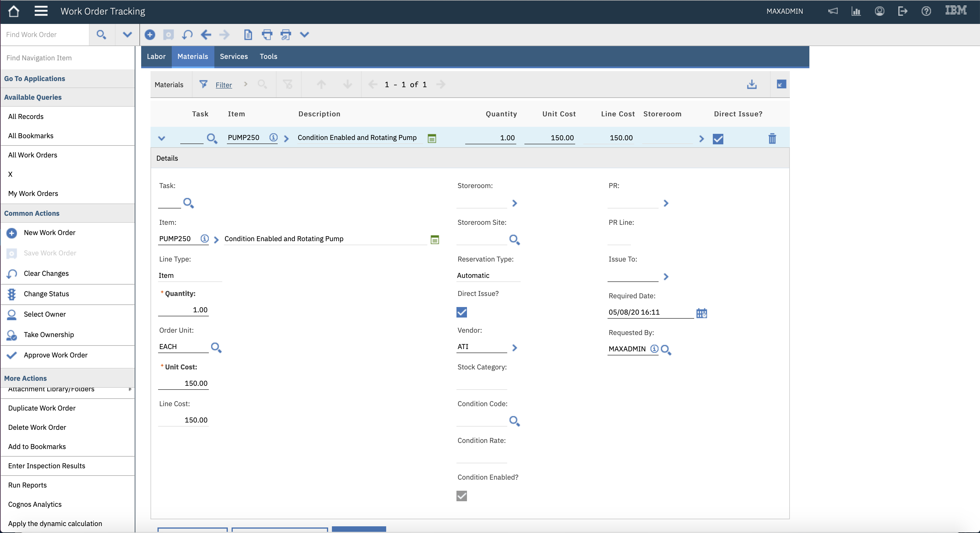Click Approve Work Order action

(55, 355)
